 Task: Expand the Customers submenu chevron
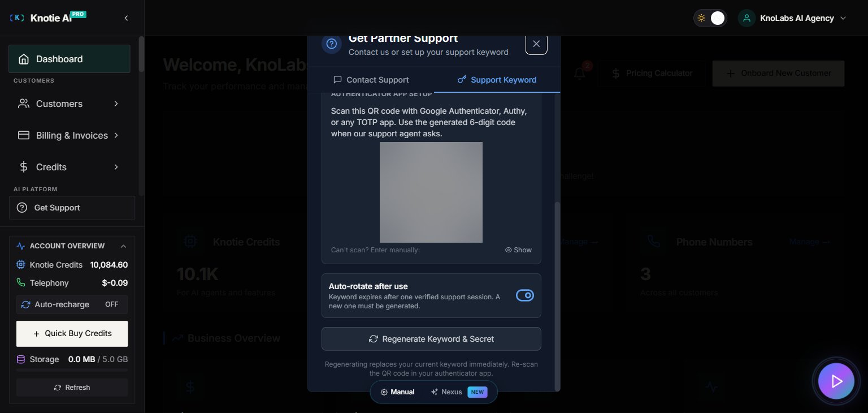point(116,104)
